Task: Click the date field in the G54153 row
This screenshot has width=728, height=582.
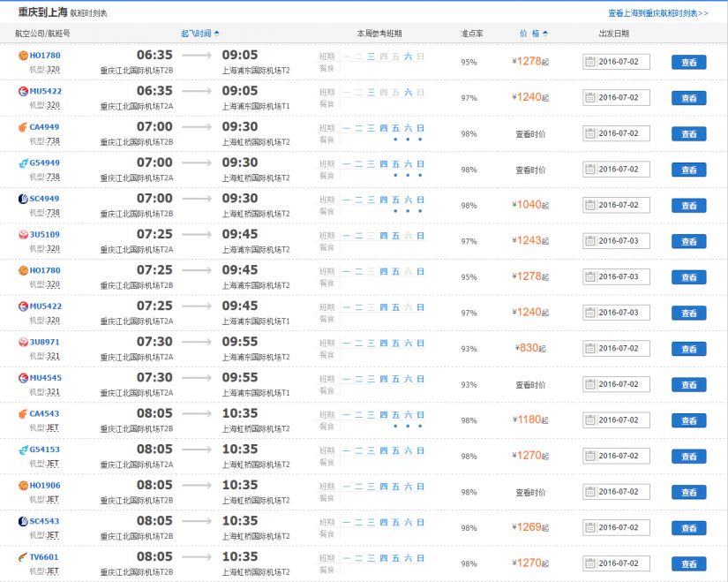Action: [616, 456]
